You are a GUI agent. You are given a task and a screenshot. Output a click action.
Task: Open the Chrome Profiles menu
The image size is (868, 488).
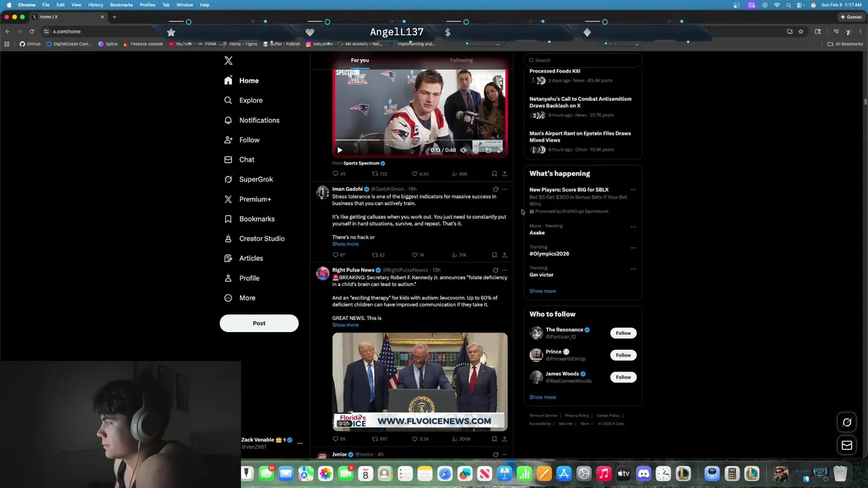(148, 5)
